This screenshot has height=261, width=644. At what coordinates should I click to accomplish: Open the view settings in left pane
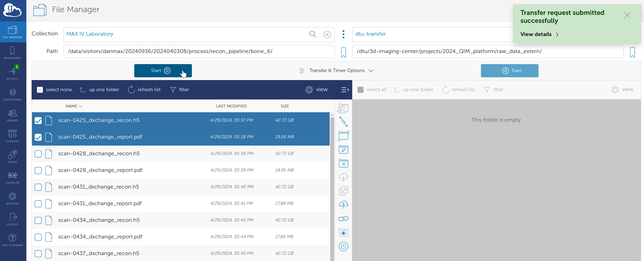316,90
